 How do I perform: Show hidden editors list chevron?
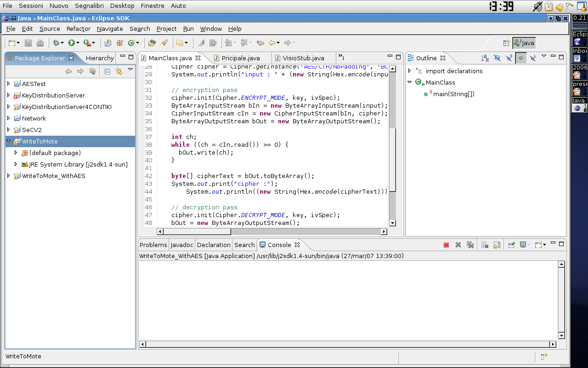click(x=341, y=57)
